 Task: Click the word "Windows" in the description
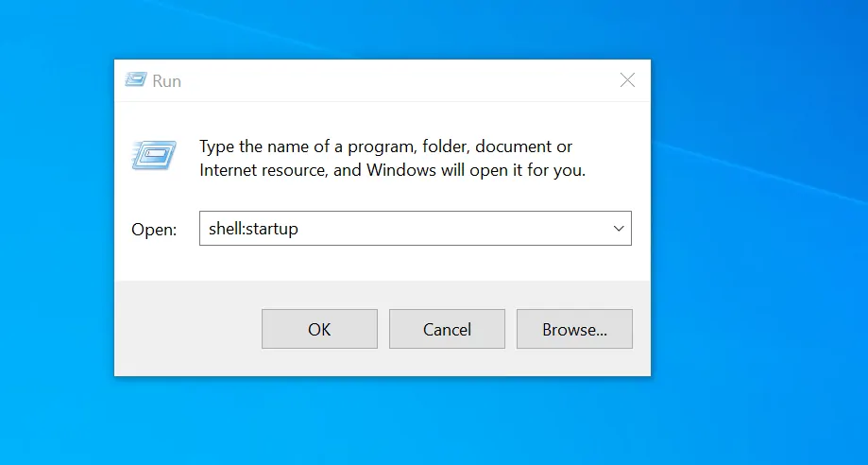point(400,171)
